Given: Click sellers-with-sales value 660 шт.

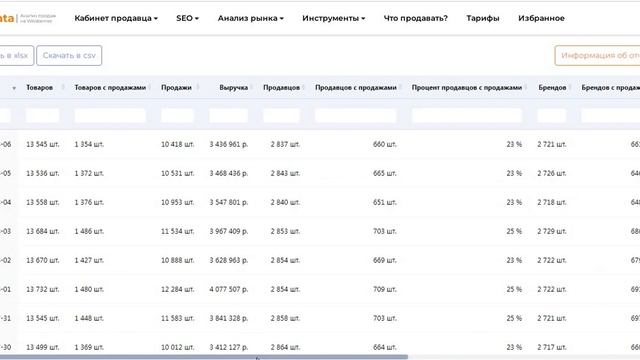Looking at the screenshot, I should point(384,144).
